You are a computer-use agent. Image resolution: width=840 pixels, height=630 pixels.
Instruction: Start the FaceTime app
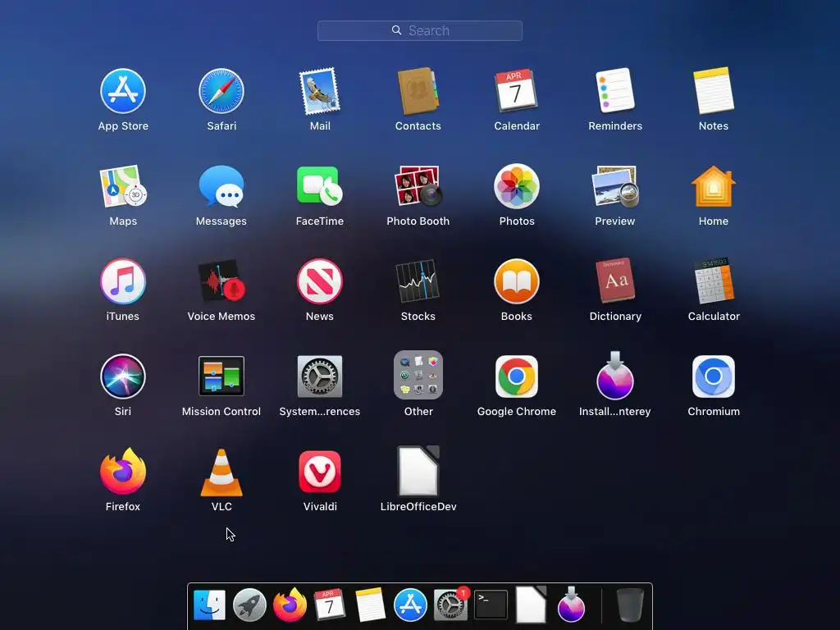(x=320, y=186)
